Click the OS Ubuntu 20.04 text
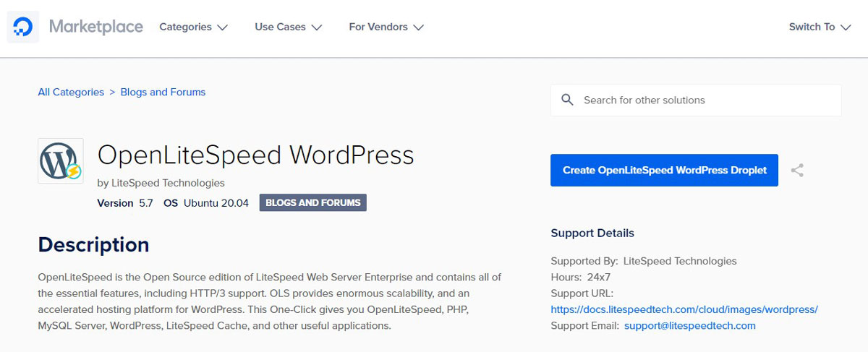Screen dimensions: 868x352 (x=206, y=203)
